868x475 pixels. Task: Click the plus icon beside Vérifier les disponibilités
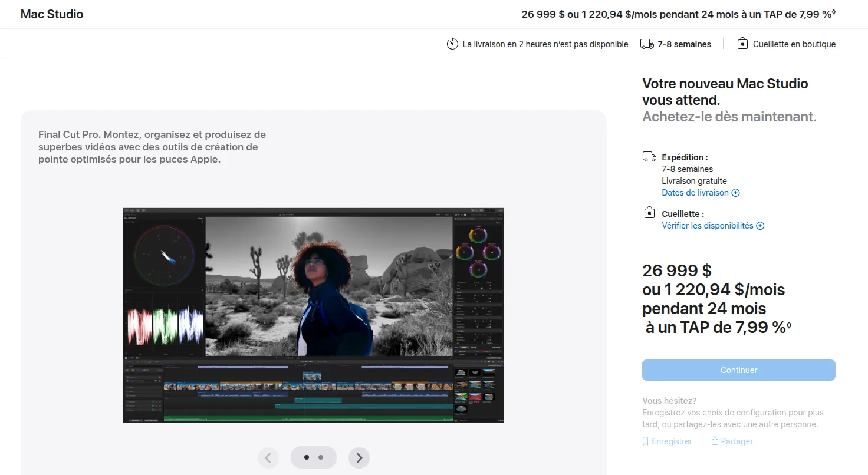[x=760, y=226]
